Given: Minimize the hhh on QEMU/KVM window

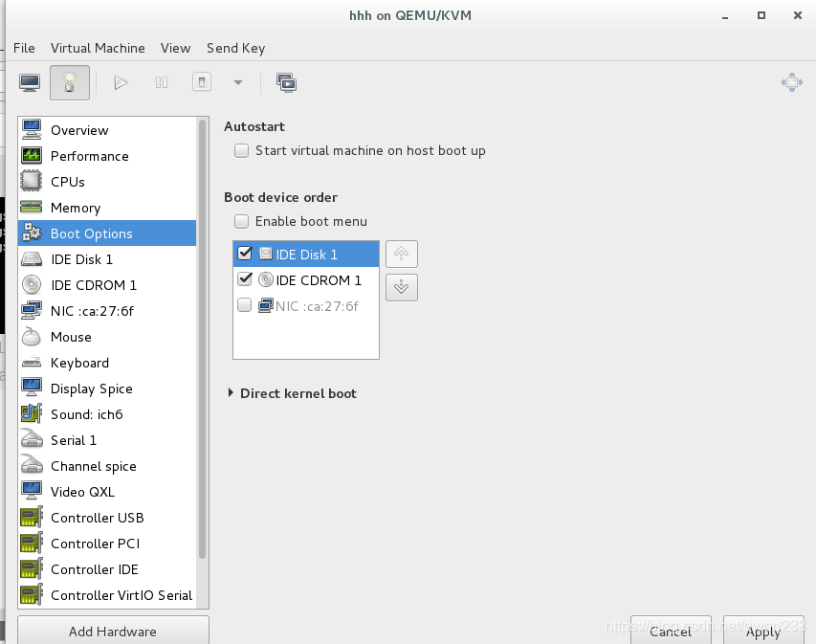Looking at the screenshot, I should coord(725,16).
